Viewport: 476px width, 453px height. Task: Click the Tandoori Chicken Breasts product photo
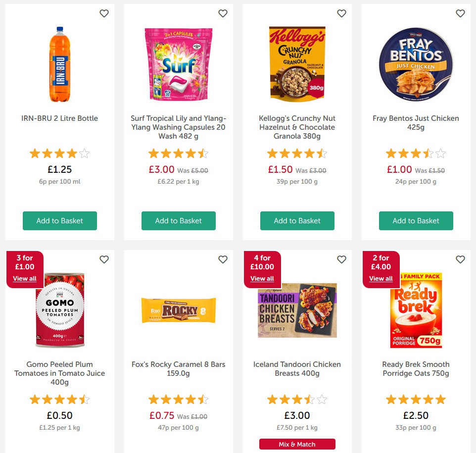[x=297, y=309]
